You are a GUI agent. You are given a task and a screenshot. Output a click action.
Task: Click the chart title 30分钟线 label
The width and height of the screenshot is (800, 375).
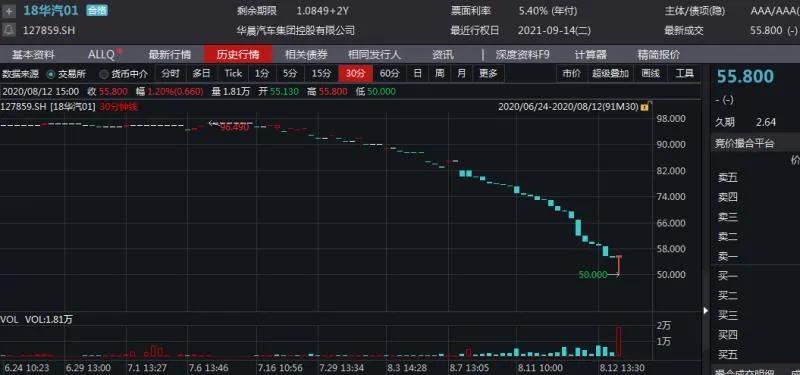(x=118, y=107)
